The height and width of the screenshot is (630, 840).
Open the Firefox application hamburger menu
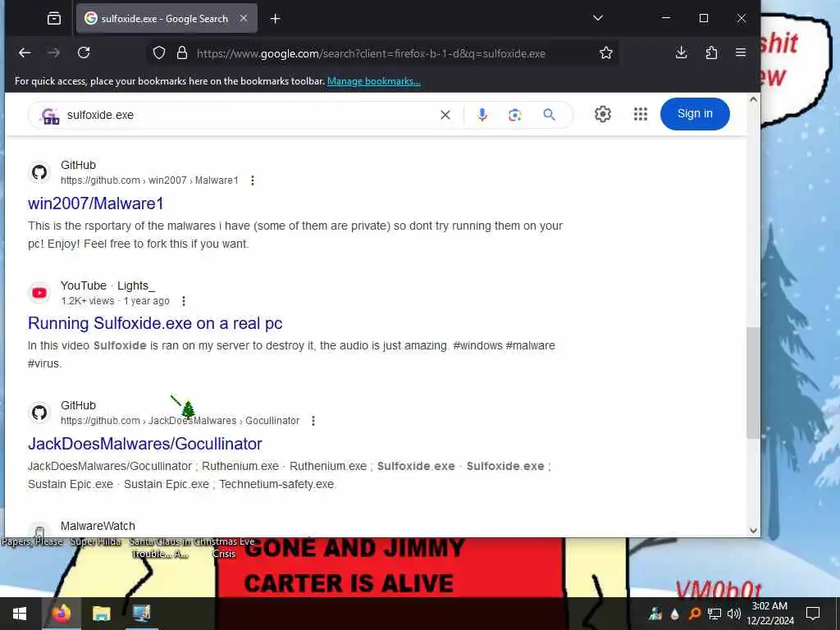[x=741, y=52]
